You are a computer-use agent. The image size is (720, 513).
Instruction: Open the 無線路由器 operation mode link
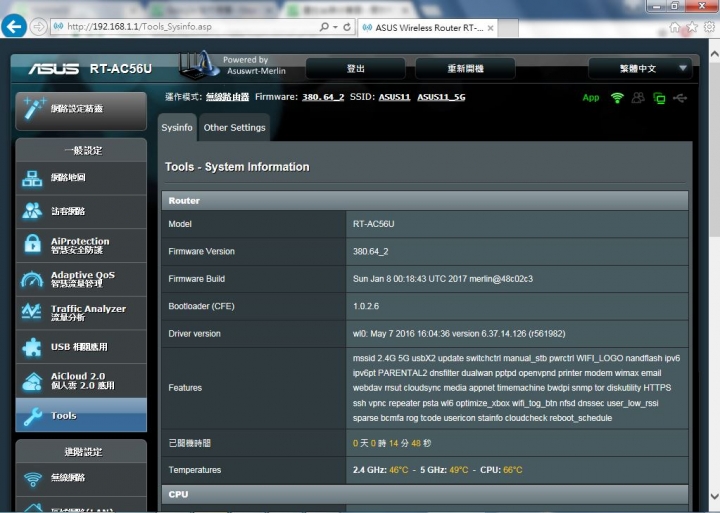point(227,97)
